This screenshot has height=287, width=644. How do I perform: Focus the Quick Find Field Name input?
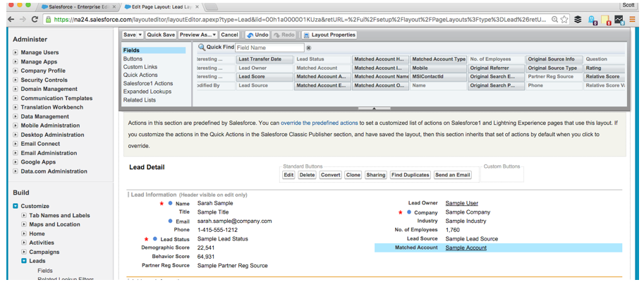tap(270, 48)
